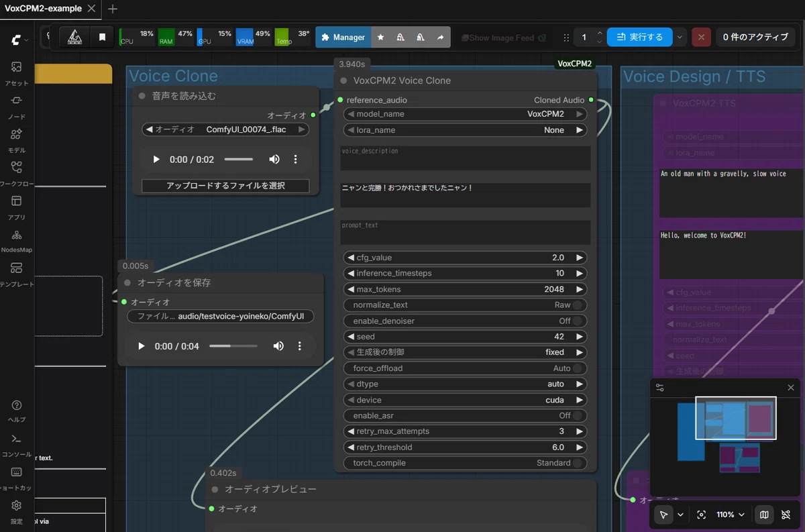
Task: Mute volume in 音声を読み込む node player
Action: pyautogui.click(x=274, y=160)
